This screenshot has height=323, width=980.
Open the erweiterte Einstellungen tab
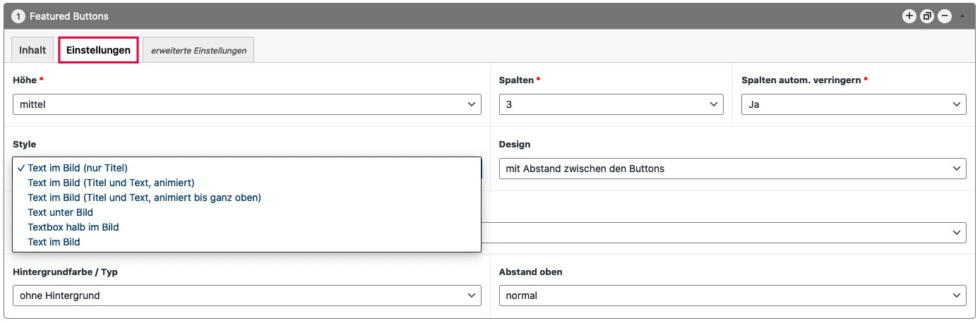click(x=198, y=50)
